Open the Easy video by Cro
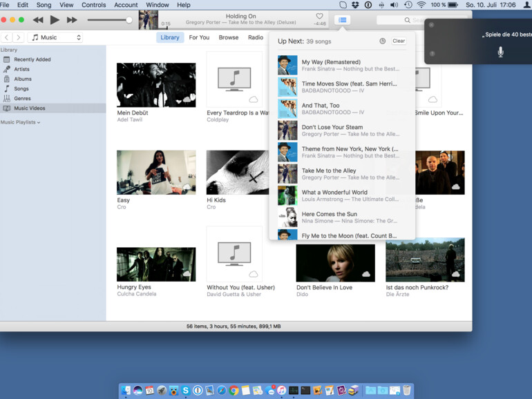This screenshot has width=532, height=399. pos(156,172)
